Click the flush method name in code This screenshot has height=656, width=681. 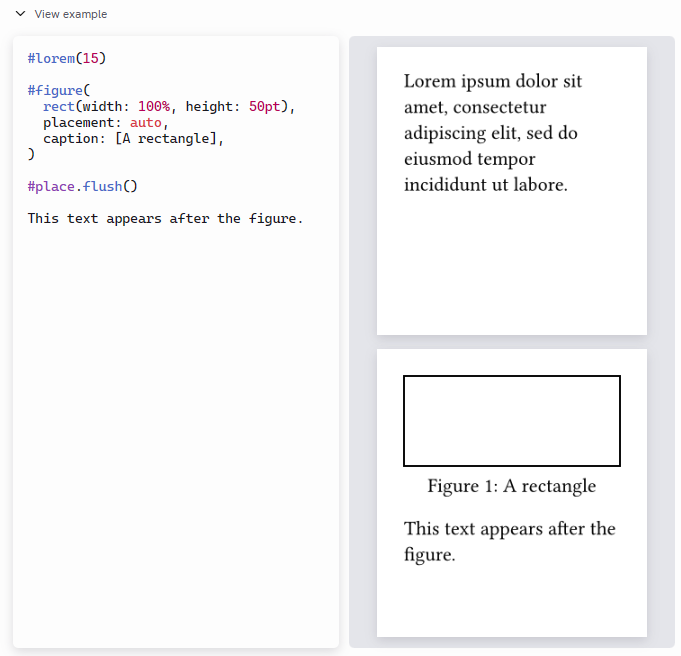[102, 186]
